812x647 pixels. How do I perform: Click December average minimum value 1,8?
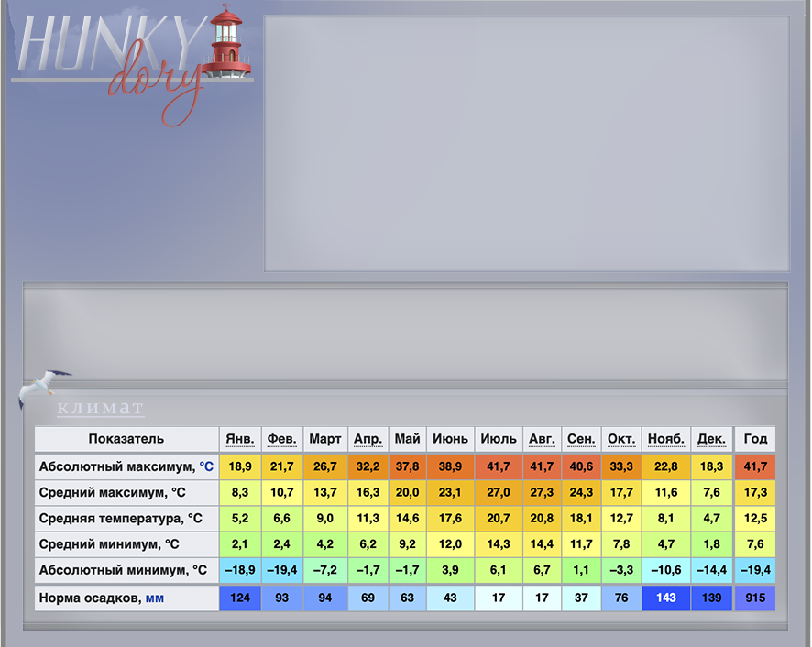711,544
